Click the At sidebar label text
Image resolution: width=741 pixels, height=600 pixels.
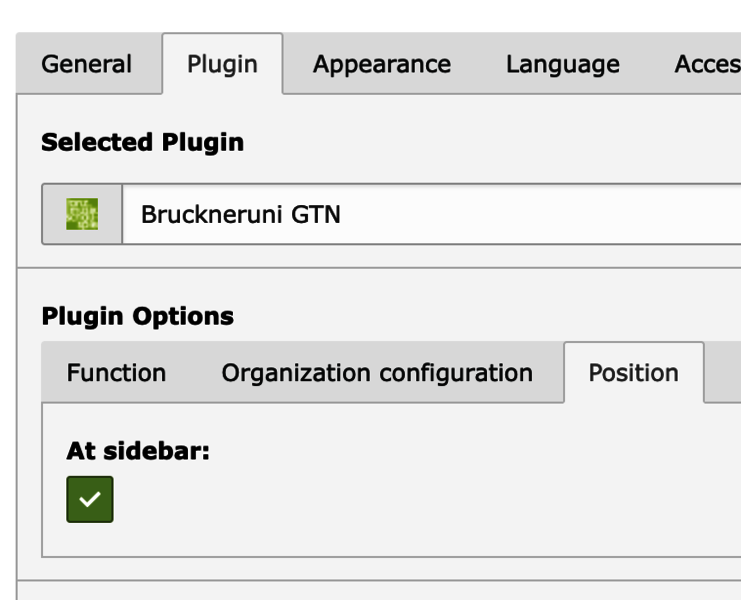click(138, 451)
